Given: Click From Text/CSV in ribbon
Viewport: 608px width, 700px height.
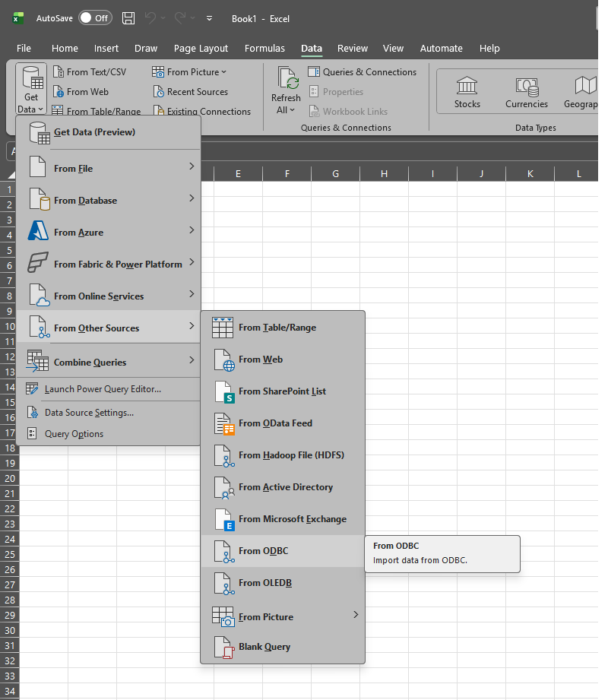Looking at the screenshot, I should [90, 72].
